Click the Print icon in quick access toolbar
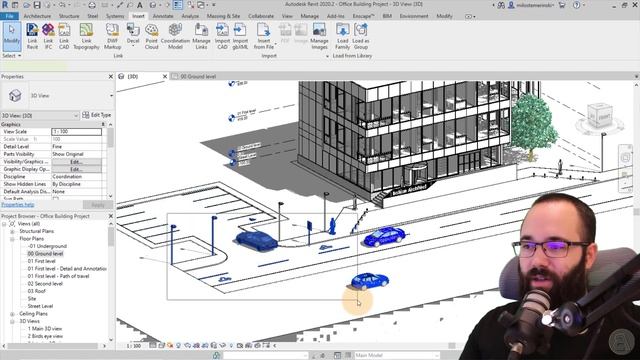640x360 pixels. pos(92,5)
